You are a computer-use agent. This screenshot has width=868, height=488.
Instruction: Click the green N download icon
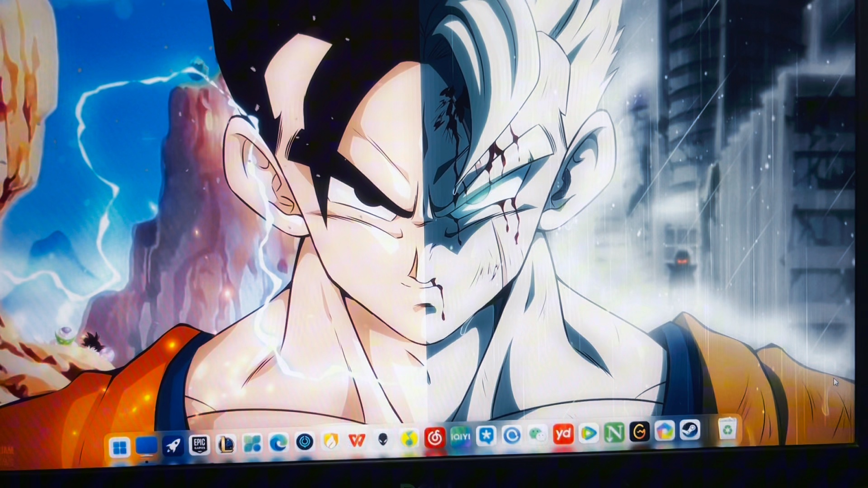(x=614, y=433)
